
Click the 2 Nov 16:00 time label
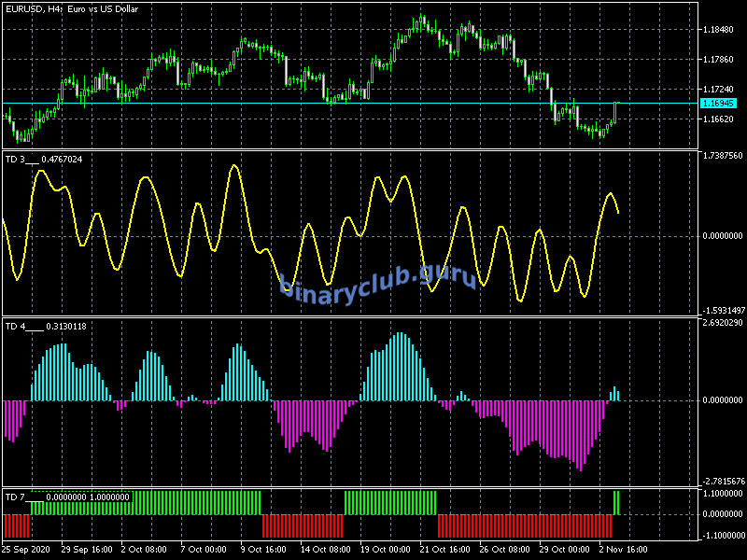[x=625, y=549]
